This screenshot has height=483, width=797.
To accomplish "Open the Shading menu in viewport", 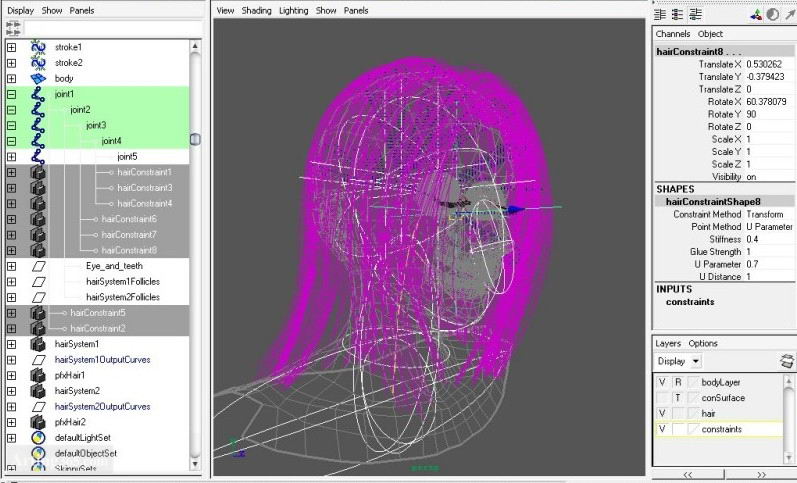I will pyautogui.click(x=257, y=10).
